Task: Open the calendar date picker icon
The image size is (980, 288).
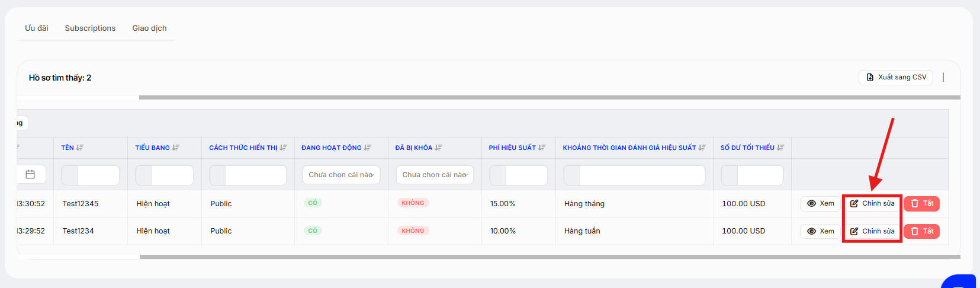Action: (x=30, y=174)
